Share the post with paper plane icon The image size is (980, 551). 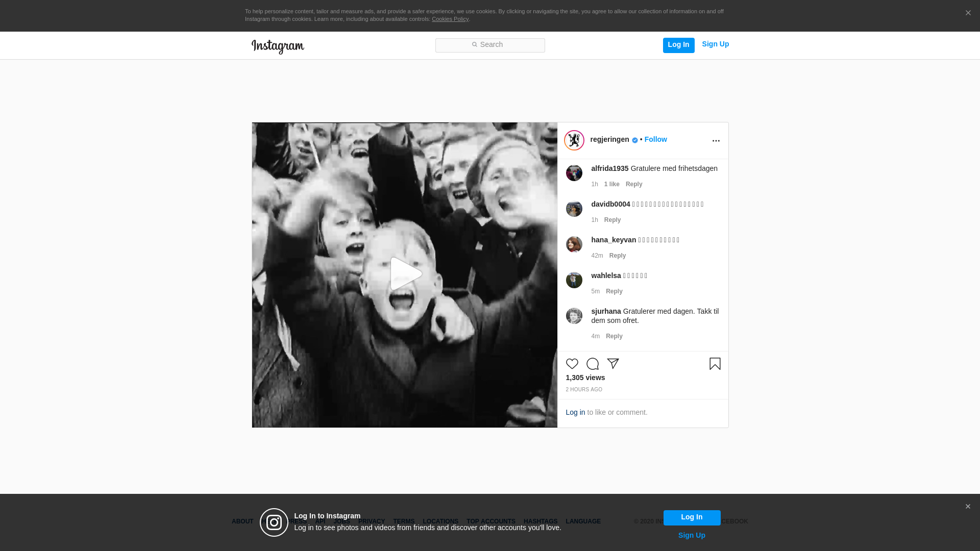tap(613, 364)
